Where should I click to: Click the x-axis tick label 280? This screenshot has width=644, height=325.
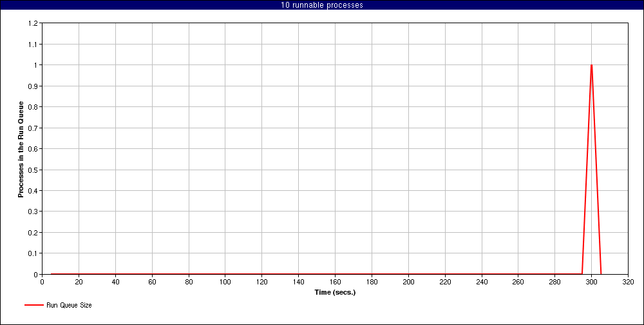tap(555, 282)
